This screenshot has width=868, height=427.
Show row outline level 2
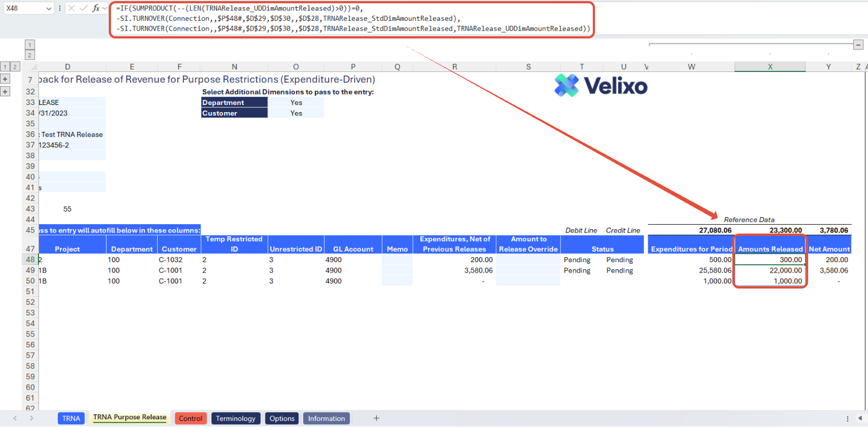point(15,67)
